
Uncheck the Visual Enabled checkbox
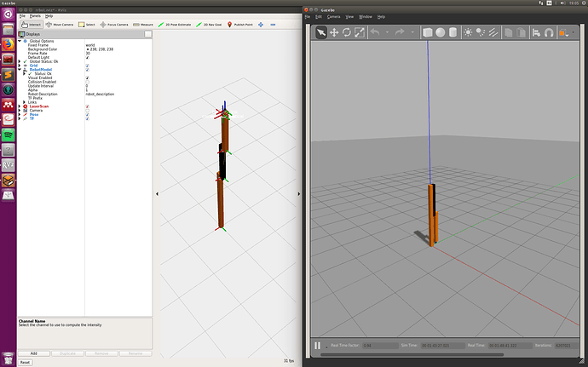click(x=88, y=78)
